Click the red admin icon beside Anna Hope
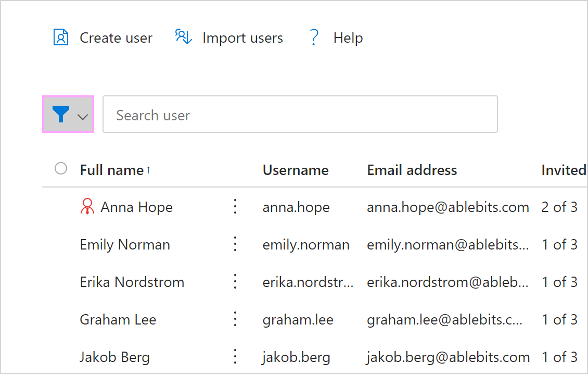 87,206
